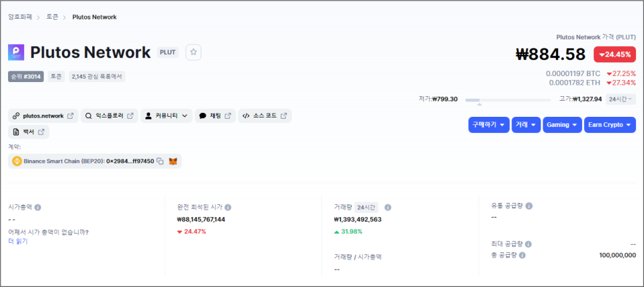Click the PLUT ticker badge
Image resolution: width=644 pixels, height=287 pixels.
[x=167, y=52]
